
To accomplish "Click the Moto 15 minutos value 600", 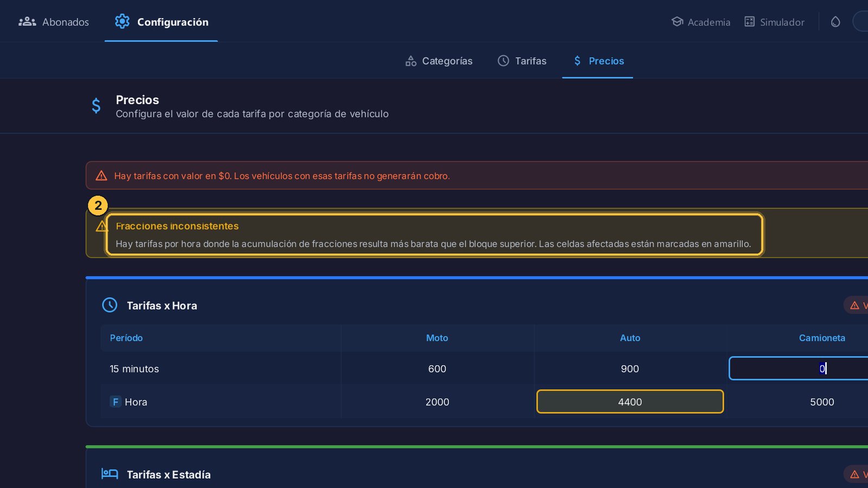I will (x=437, y=369).
